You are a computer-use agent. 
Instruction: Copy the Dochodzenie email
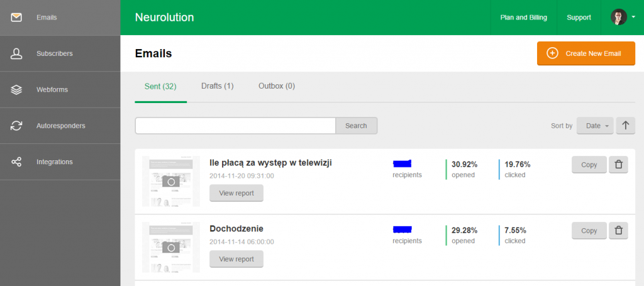tap(589, 231)
